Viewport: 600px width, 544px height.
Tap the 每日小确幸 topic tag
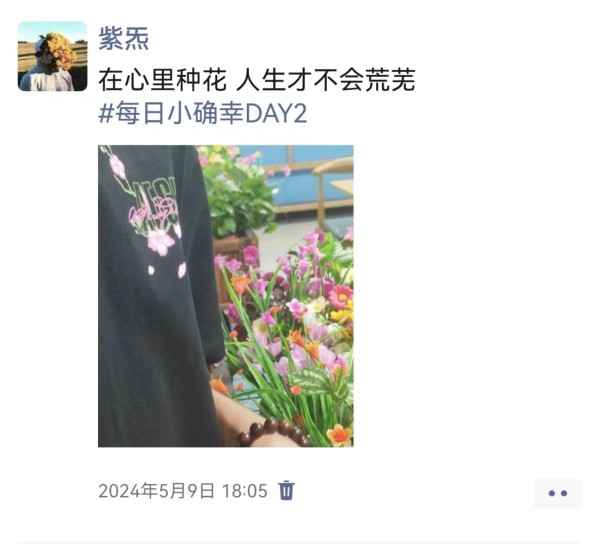coord(202,114)
